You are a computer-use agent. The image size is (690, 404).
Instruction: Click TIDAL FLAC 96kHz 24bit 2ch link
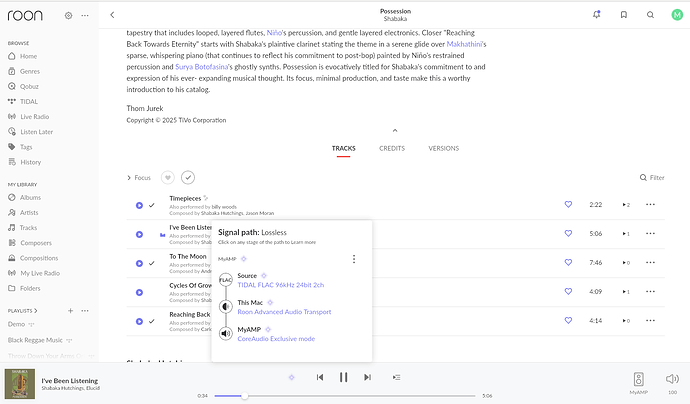pos(281,285)
